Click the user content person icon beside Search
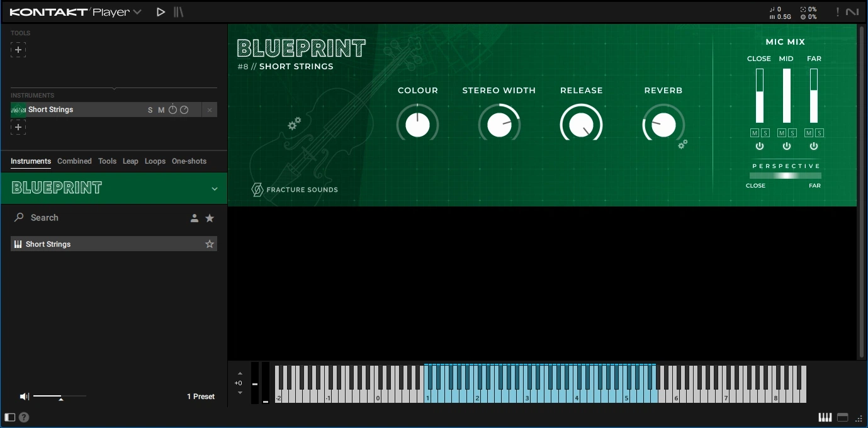 (x=194, y=218)
